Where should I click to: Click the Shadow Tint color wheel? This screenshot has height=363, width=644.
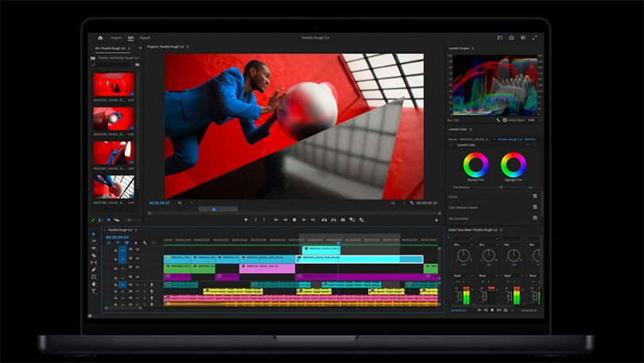pyautogui.click(x=475, y=165)
